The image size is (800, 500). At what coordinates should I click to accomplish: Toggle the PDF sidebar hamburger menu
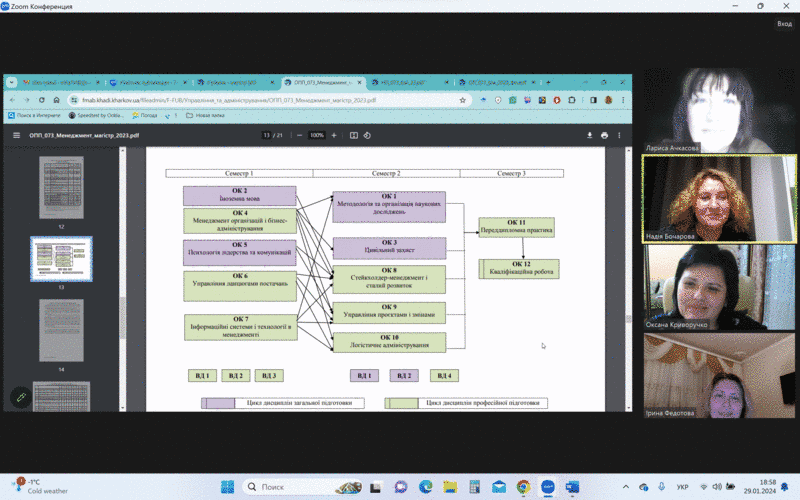pos(16,135)
